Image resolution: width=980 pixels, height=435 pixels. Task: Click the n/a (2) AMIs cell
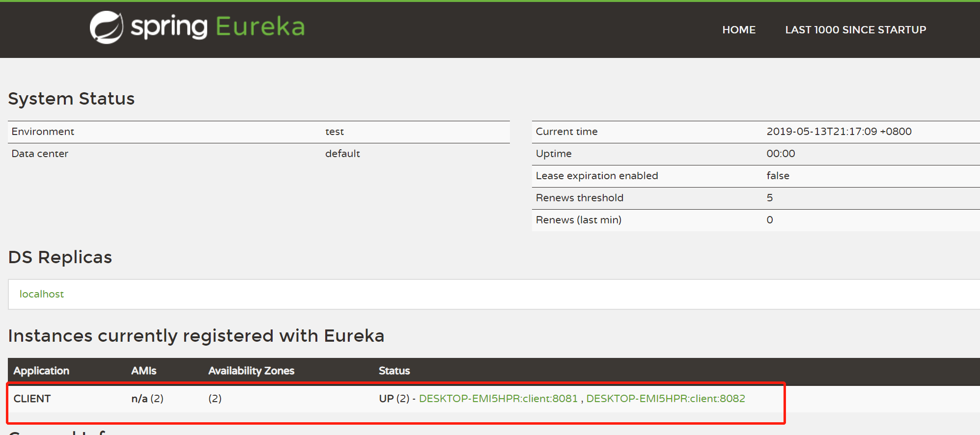(x=147, y=399)
